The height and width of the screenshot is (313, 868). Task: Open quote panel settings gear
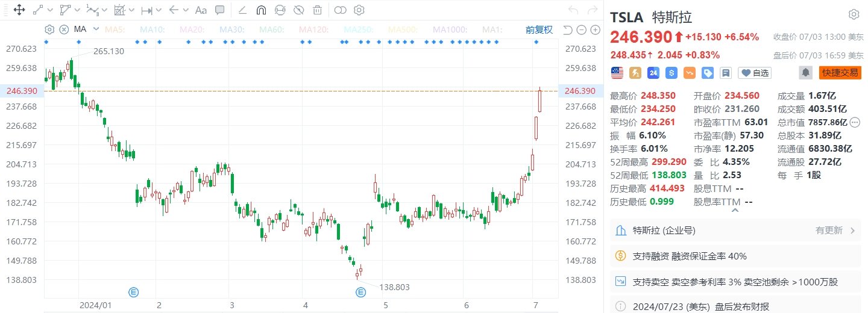click(x=854, y=15)
